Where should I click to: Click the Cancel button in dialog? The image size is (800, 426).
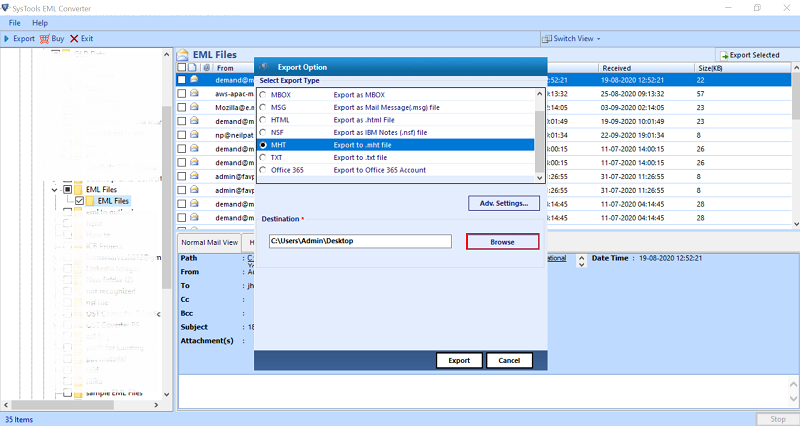click(x=509, y=360)
